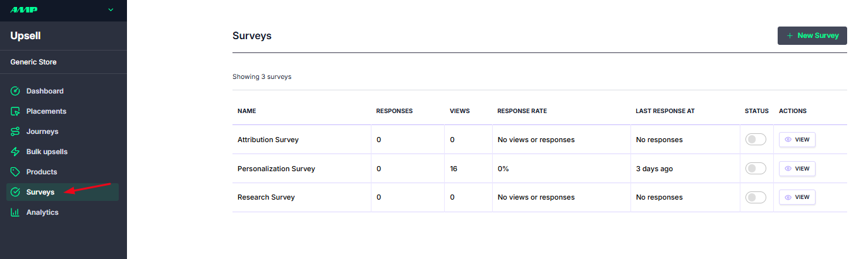Click the RESPONSES column header
Screen dimensions: 868x259
point(394,111)
